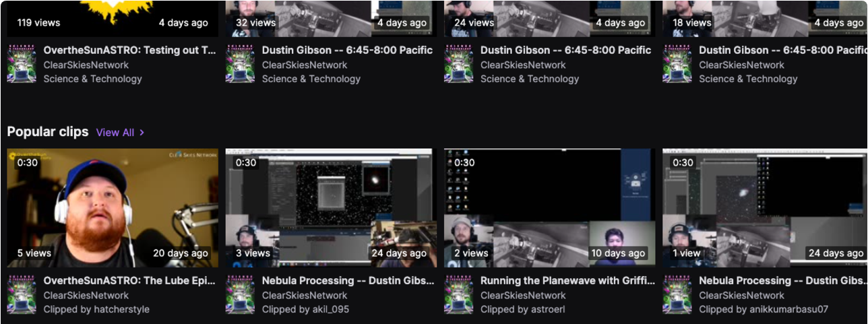This screenshot has width=868, height=324.
Task: Click channel avatar beside the 18-views Dustin Gibson video
Action: (677, 64)
